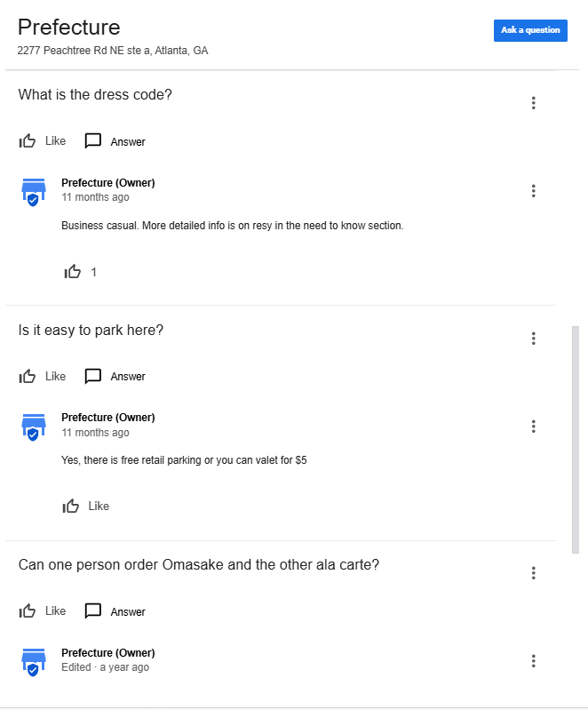Click the "What is the dress code?" question text
The height and width of the screenshot is (710, 588).
click(x=95, y=95)
